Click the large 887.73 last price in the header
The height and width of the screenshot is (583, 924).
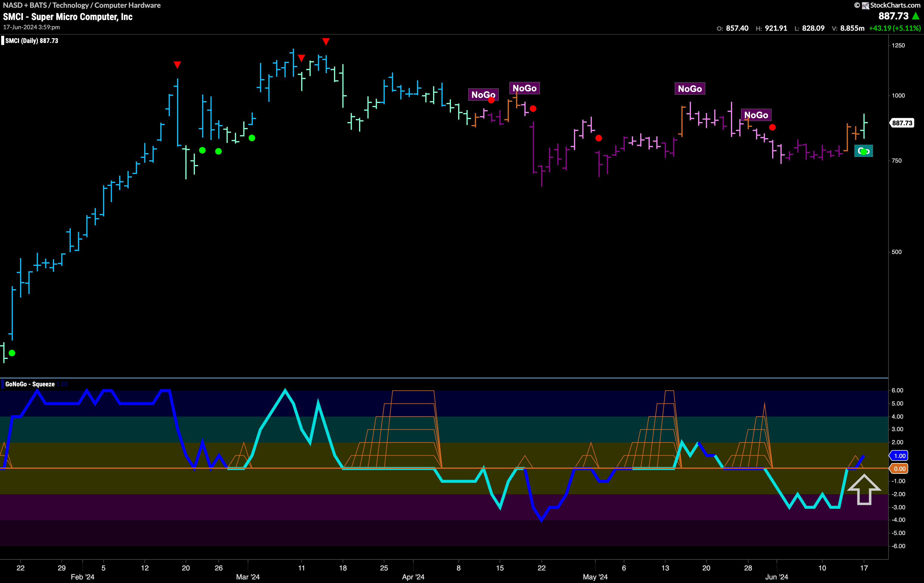pos(893,16)
